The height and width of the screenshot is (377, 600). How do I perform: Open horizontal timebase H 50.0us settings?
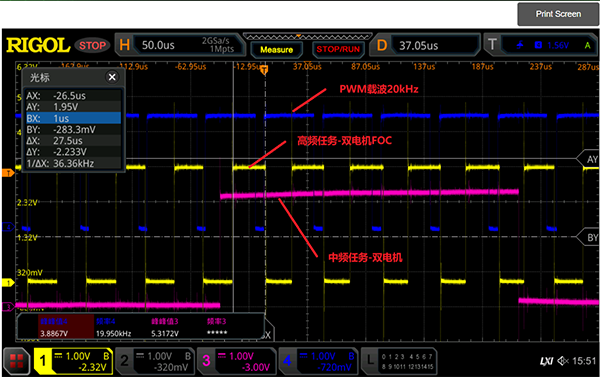(179, 45)
